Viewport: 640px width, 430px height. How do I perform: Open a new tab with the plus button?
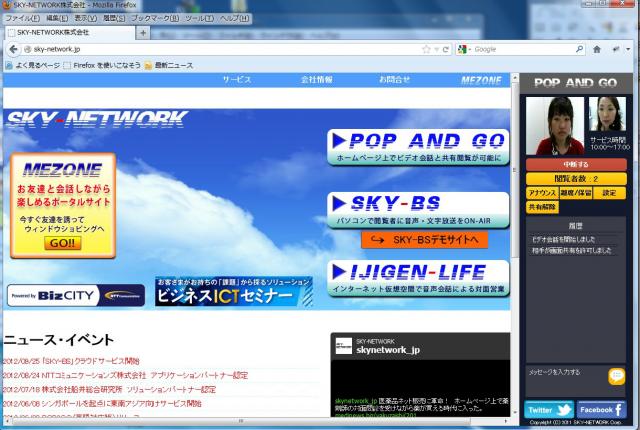(143, 33)
